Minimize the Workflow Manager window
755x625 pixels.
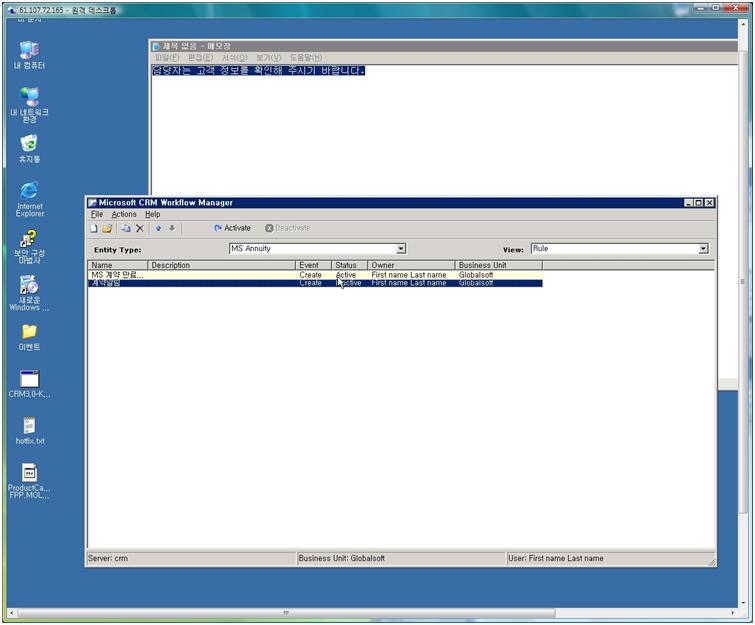(689, 203)
